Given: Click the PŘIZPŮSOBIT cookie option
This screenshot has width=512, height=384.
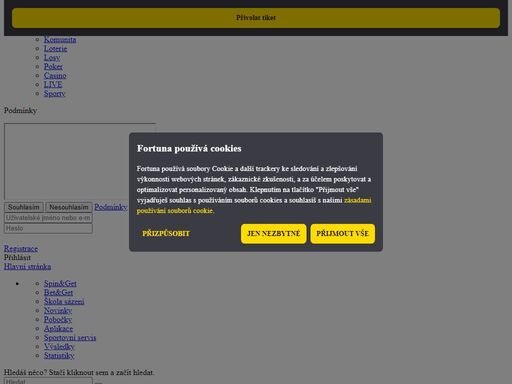Looking at the screenshot, I should [166, 234].
